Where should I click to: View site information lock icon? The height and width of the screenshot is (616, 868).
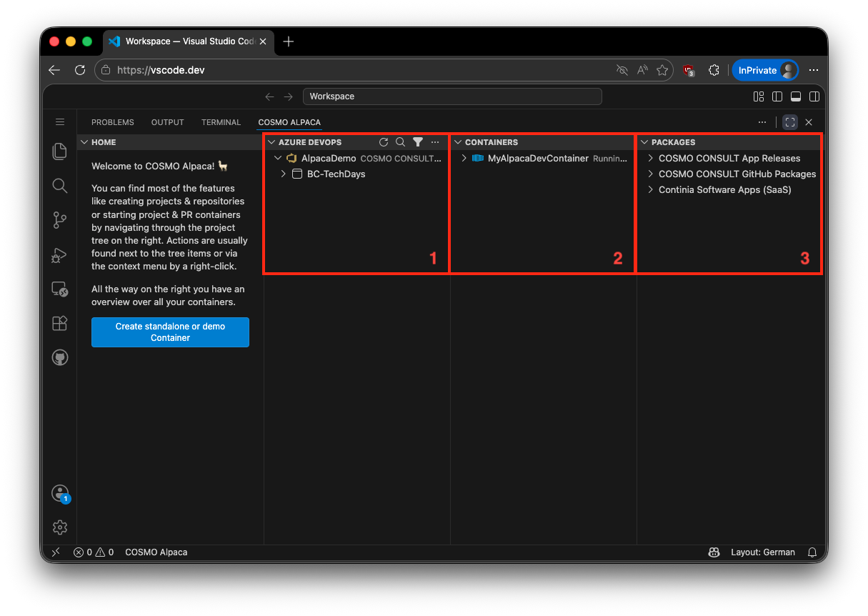(x=106, y=70)
